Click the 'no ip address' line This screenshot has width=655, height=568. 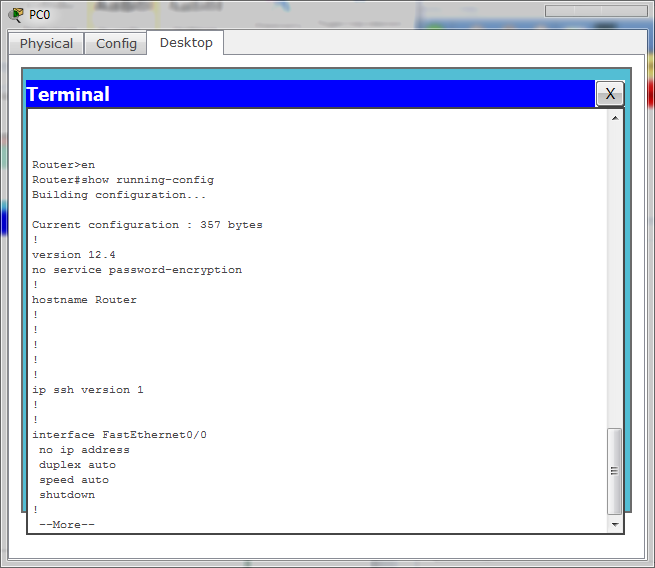84,450
